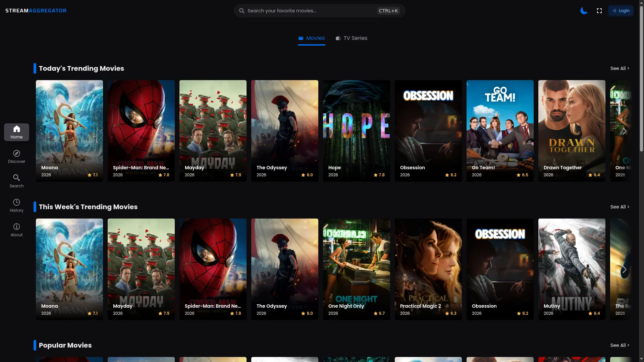Click the Hope 7.8 star rating
Image resolution: width=644 pixels, height=362 pixels.
379,175
